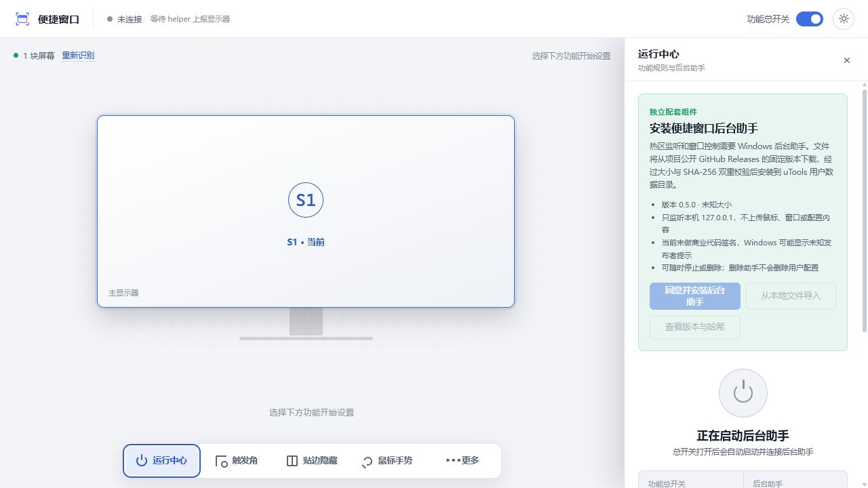Click 查看版本与哈希 button
The width and height of the screenshot is (868, 488).
[694, 327]
